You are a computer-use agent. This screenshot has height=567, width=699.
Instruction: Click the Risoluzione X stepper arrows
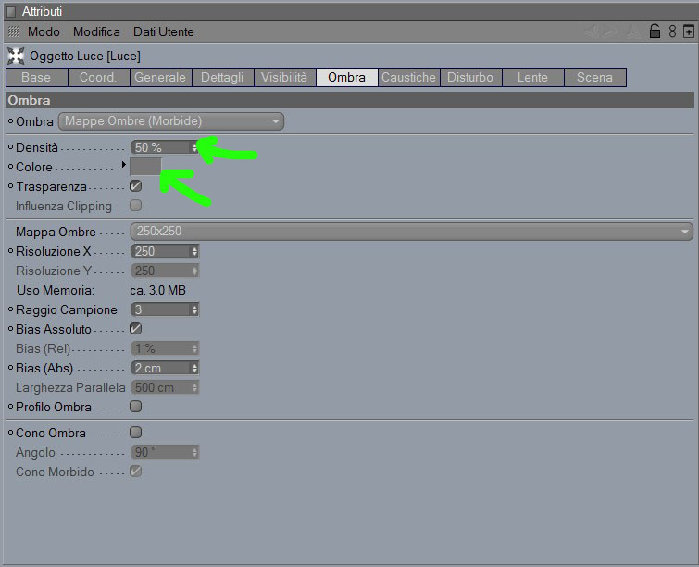tap(194, 251)
